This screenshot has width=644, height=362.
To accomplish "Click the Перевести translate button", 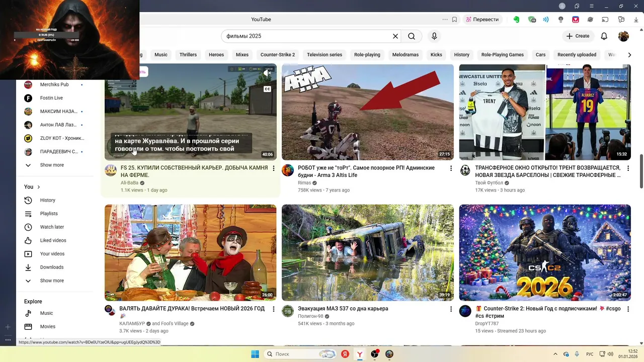I will [x=482, y=20].
